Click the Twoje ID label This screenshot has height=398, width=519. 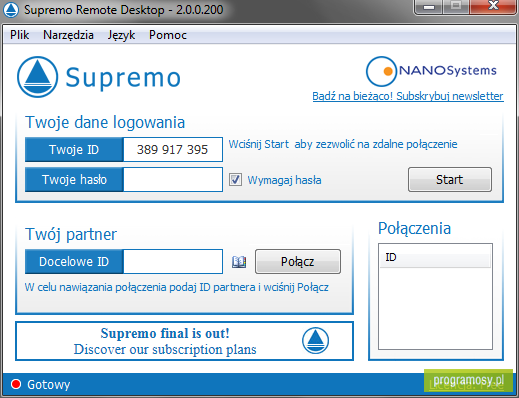coord(74,150)
